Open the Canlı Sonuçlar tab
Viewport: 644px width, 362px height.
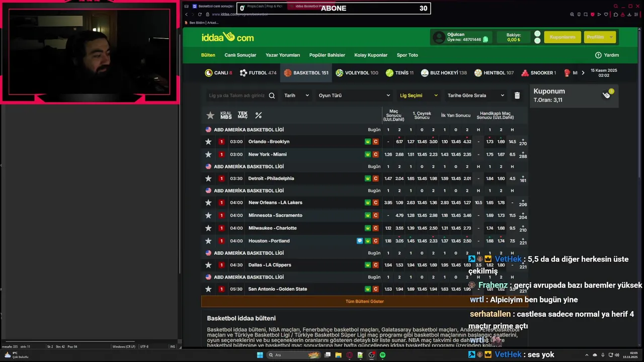click(240, 55)
